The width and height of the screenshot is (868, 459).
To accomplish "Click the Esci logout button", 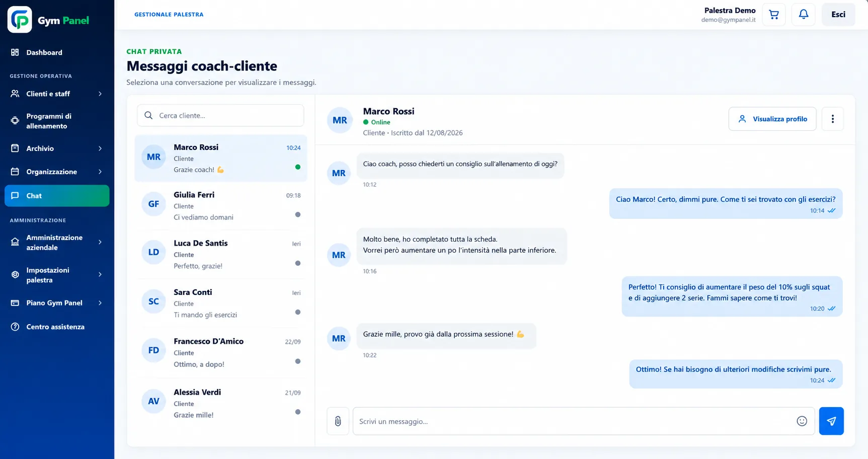I will pos(838,15).
